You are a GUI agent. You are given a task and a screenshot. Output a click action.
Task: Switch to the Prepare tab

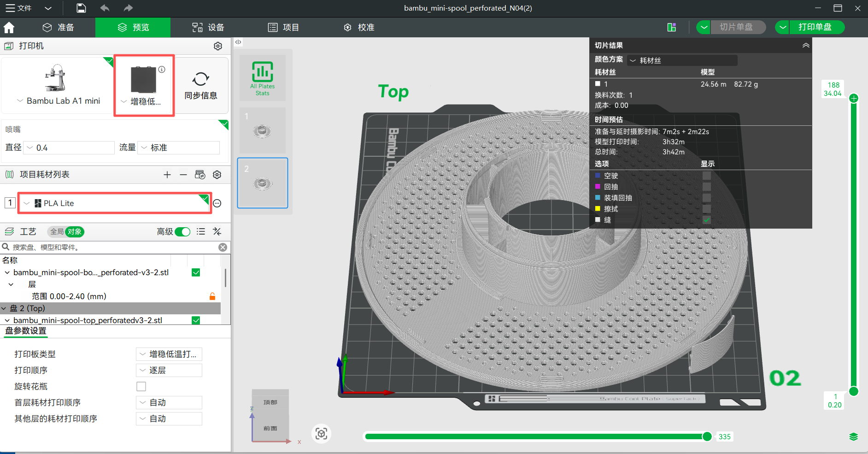click(58, 28)
